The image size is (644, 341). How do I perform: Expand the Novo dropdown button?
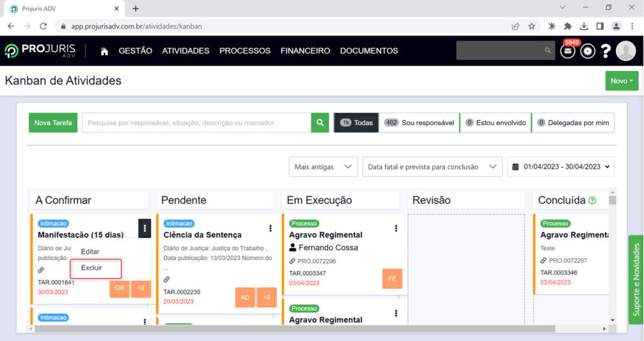[x=622, y=81]
